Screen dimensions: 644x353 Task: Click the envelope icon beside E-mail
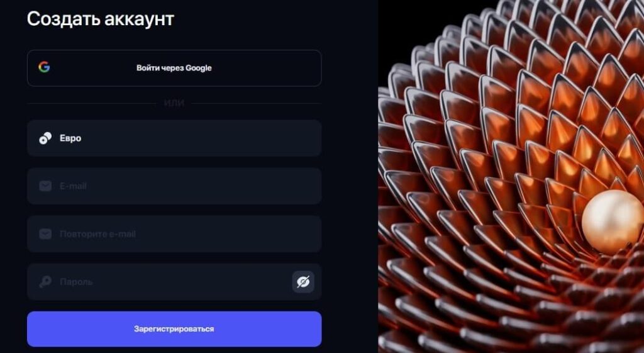(45, 186)
